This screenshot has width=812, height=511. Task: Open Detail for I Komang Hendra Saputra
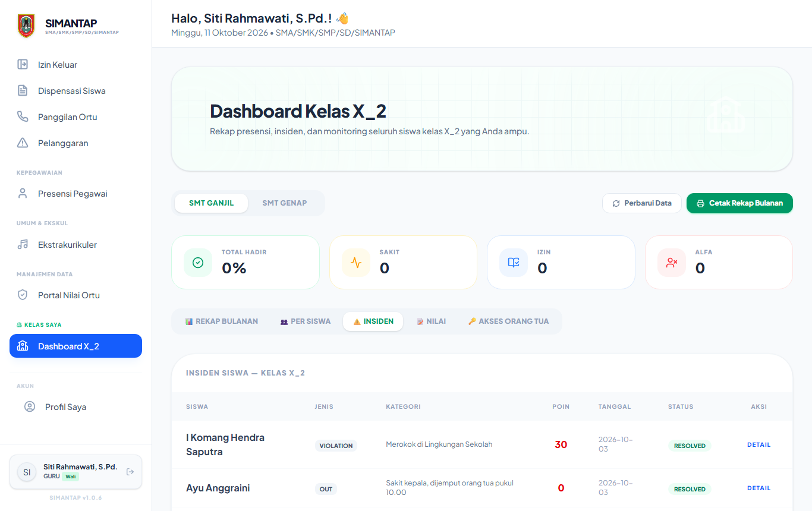pos(759,444)
